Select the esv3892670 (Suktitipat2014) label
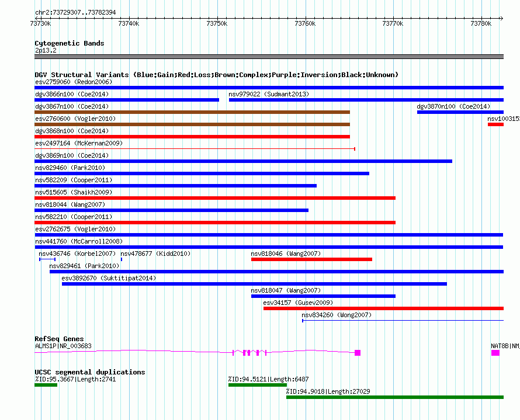The image size is (520, 420). pos(109,278)
